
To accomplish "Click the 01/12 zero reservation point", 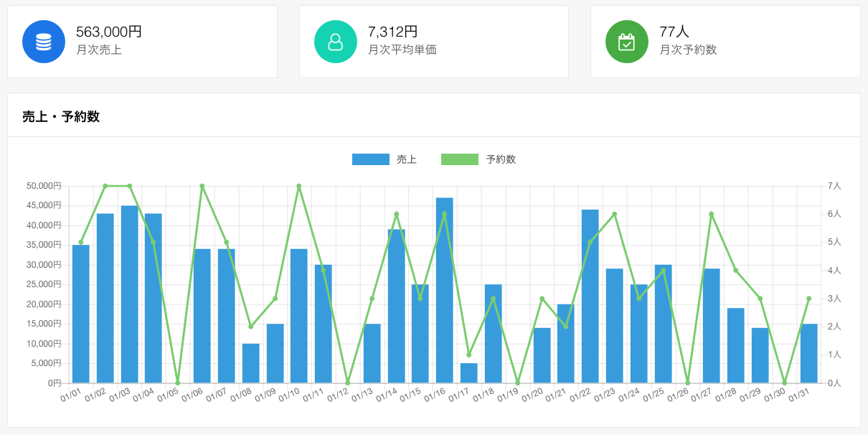I will [348, 383].
